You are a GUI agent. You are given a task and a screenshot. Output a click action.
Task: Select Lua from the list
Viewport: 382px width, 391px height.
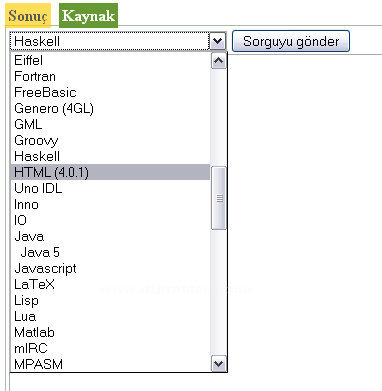click(110, 316)
